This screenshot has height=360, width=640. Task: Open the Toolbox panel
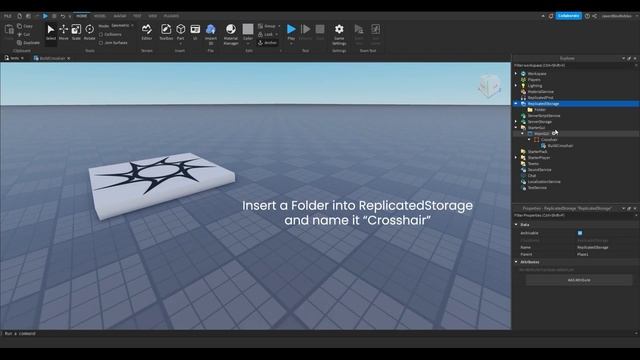[x=166, y=32]
